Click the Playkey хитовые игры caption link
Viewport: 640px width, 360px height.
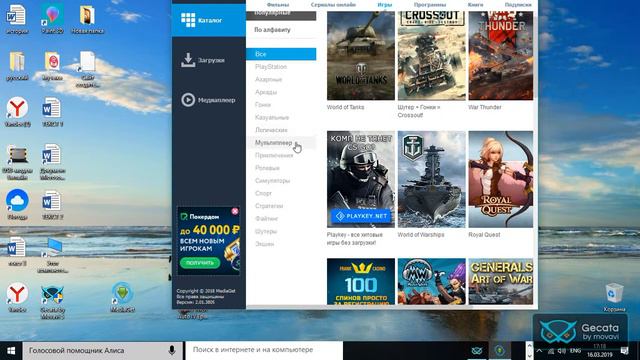click(355, 239)
